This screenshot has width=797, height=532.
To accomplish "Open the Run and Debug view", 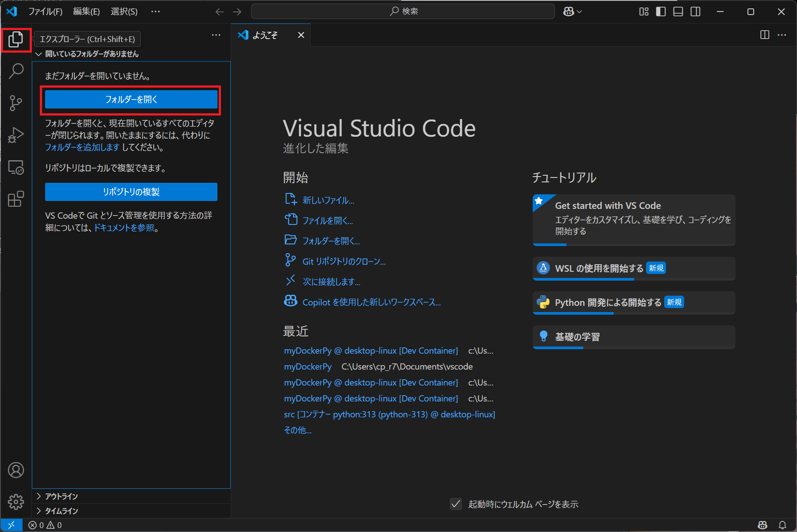I will click(16, 135).
